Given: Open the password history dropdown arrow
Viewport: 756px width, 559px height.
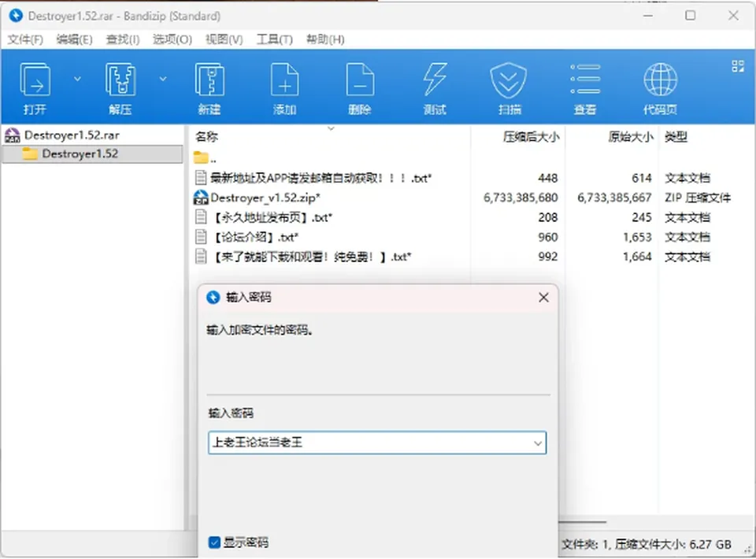Looking at the screenshot, I should [x=538, y=442].
